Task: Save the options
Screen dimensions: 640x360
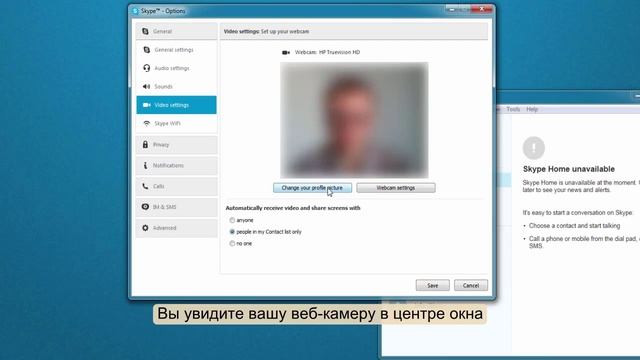Action: [432, 285]
